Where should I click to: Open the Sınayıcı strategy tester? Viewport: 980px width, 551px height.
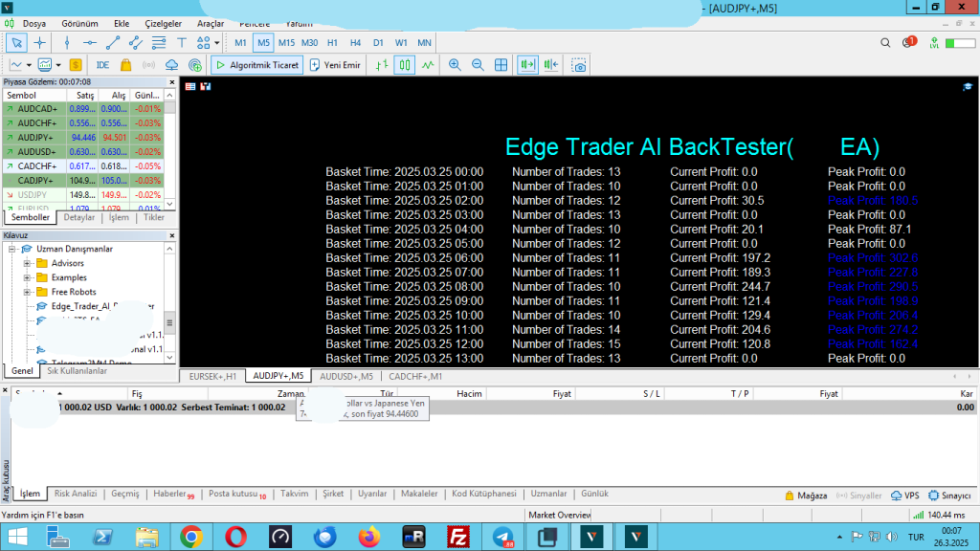click(949, 496)
